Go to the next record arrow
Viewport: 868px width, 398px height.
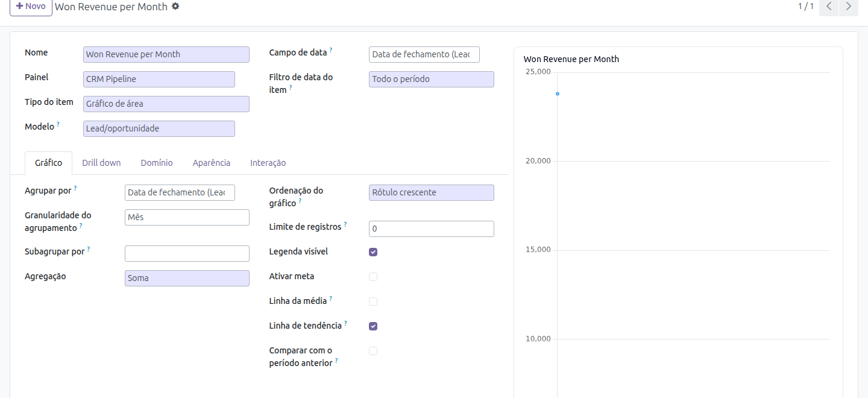[x=849, y=7]
